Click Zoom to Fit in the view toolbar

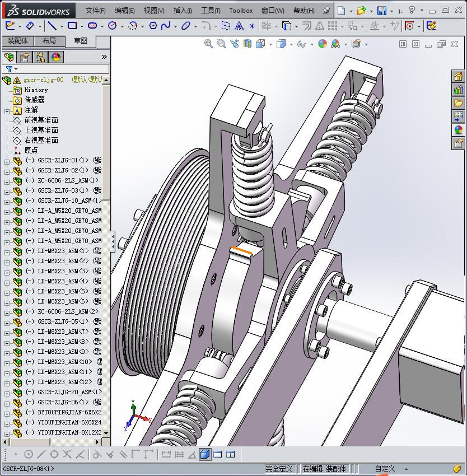pos(209,44)
